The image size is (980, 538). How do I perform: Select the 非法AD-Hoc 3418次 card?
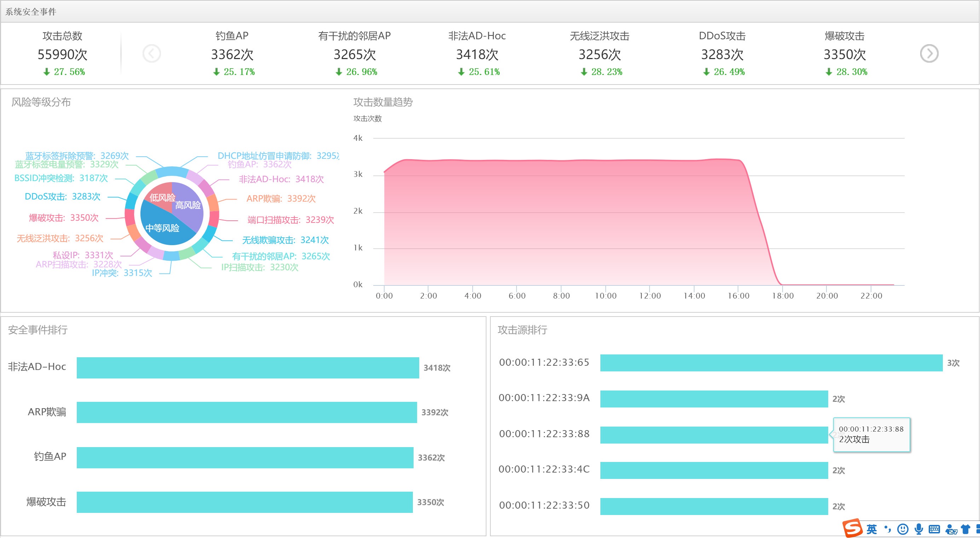coord(477,53)
